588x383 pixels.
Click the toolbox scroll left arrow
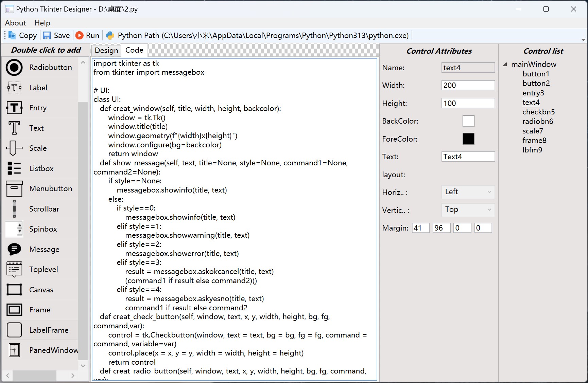(x=7, y=376)
